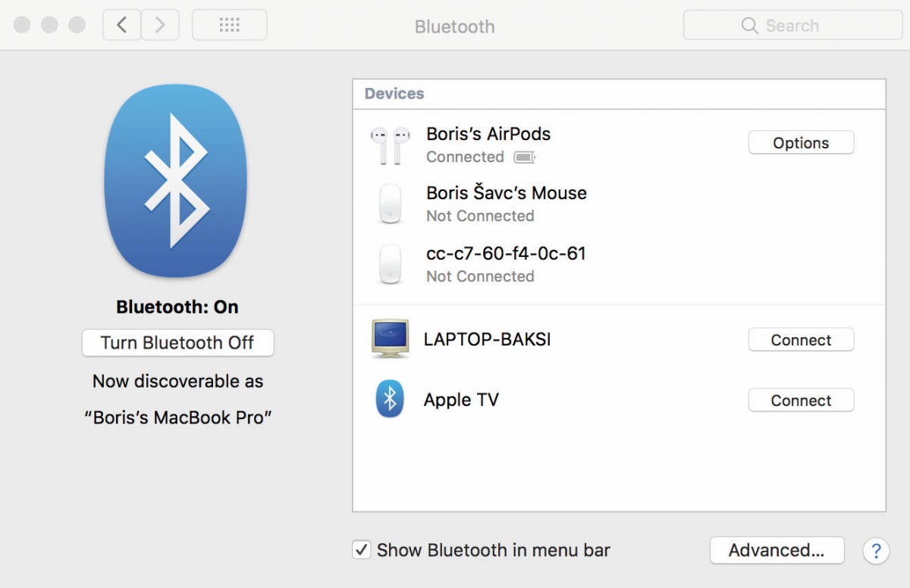Go forward to the next preferences pane
910x588 pixels.
(x=160, y=25)
